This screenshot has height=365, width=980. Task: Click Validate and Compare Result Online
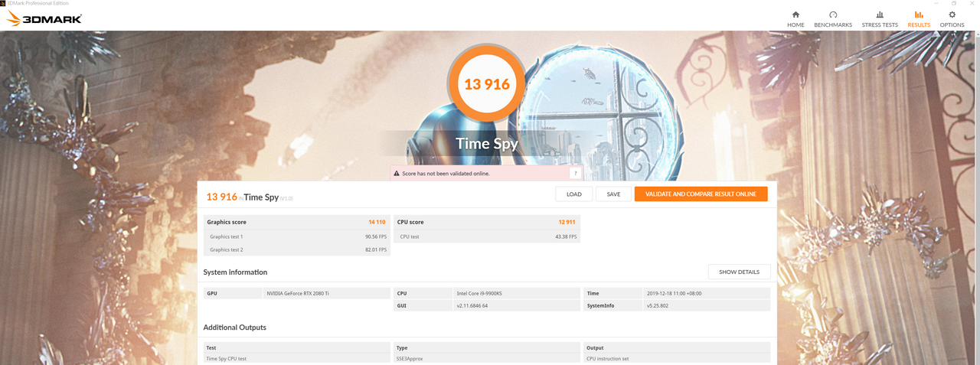click(x=701, y=194)
